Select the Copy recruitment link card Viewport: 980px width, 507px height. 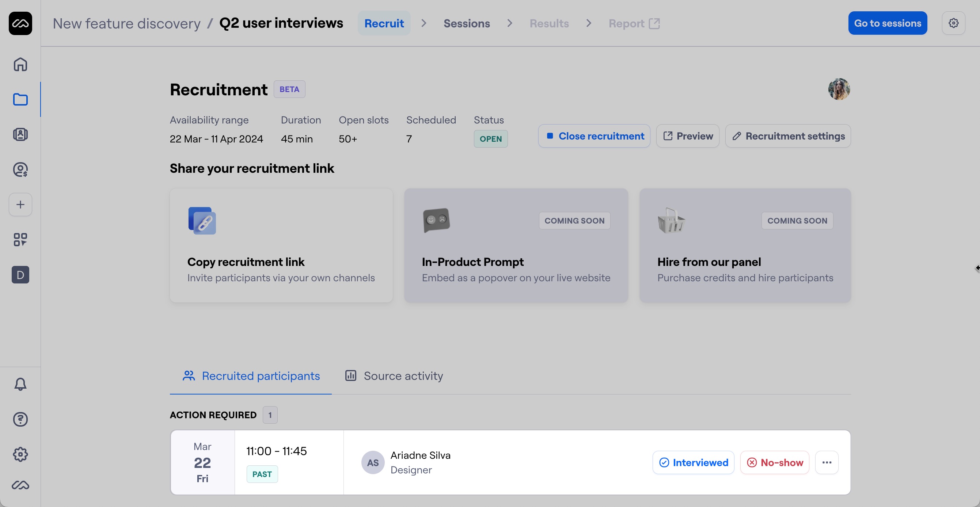click(281, 245)
